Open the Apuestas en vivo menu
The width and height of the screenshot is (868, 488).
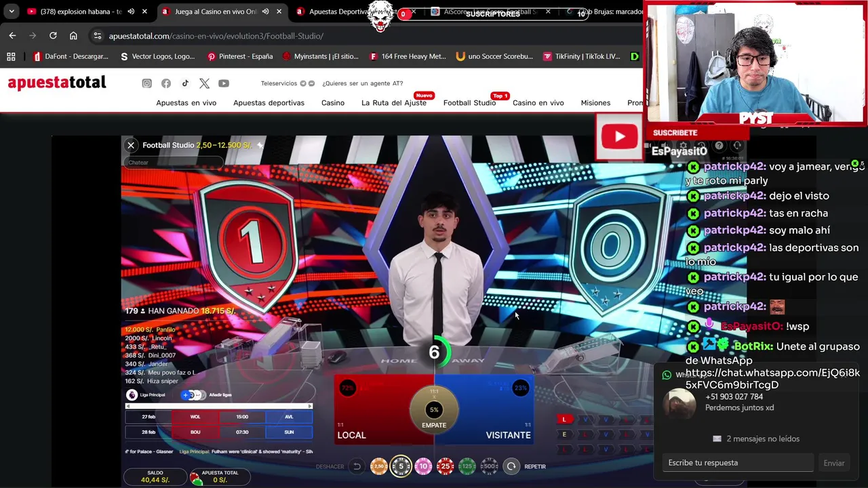click(x=186, y=103)
